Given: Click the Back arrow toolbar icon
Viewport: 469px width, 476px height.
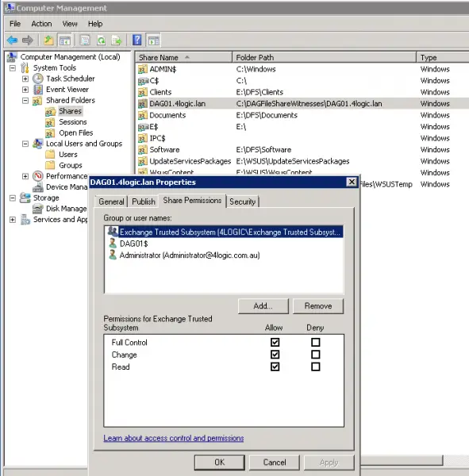Looking at the screenshot, I should [x=12, y=40].
